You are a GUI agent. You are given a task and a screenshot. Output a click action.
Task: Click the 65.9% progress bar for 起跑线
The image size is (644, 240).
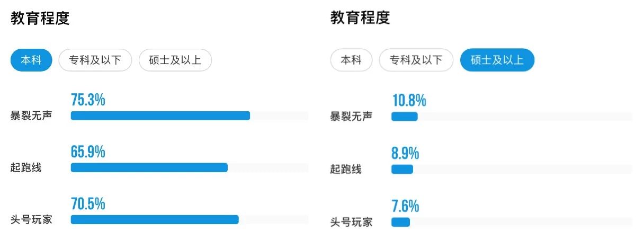[x=190, y=167]
